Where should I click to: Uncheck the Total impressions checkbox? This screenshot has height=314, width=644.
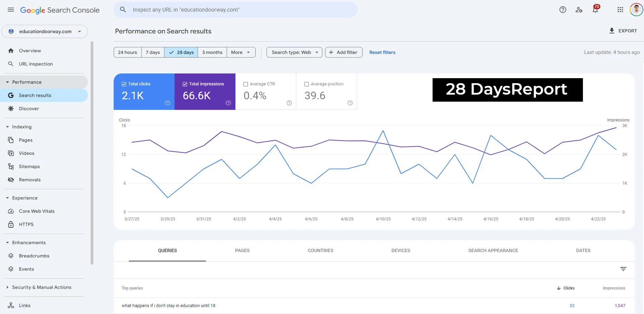185,84
